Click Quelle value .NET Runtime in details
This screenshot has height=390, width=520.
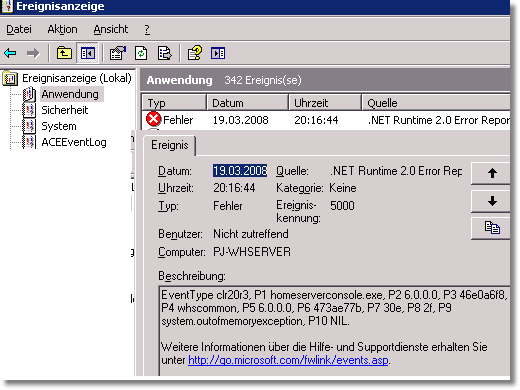click(x=396, y=171)
